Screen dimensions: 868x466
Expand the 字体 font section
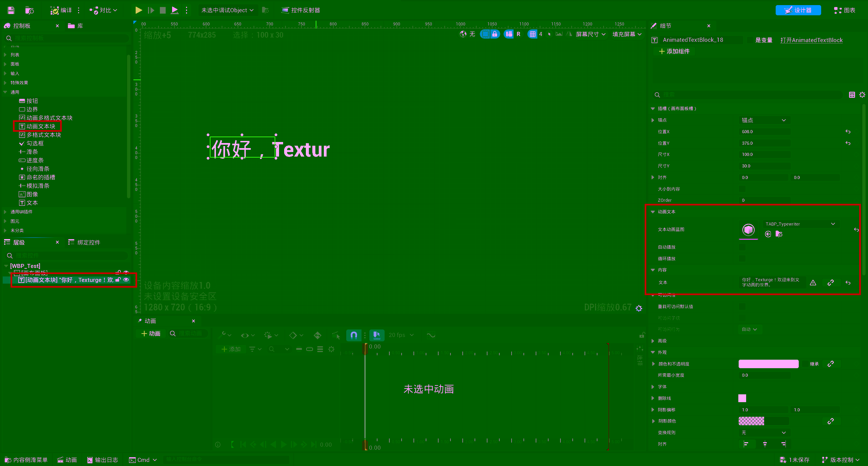pos(653,387)
